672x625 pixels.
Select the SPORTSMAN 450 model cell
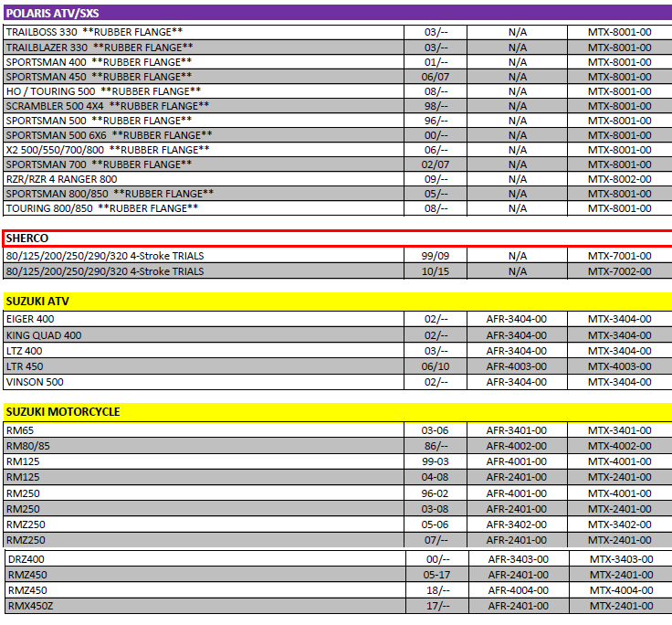[204, 77]
